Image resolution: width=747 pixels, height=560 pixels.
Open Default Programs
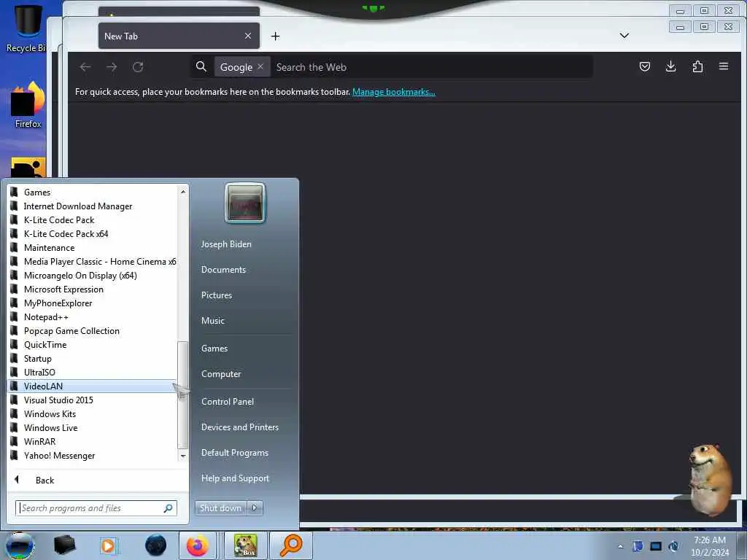point(235,453)
